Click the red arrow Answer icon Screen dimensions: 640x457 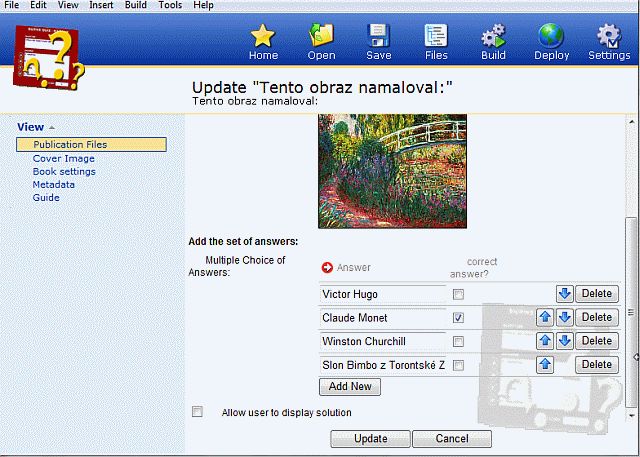point(327,268)
